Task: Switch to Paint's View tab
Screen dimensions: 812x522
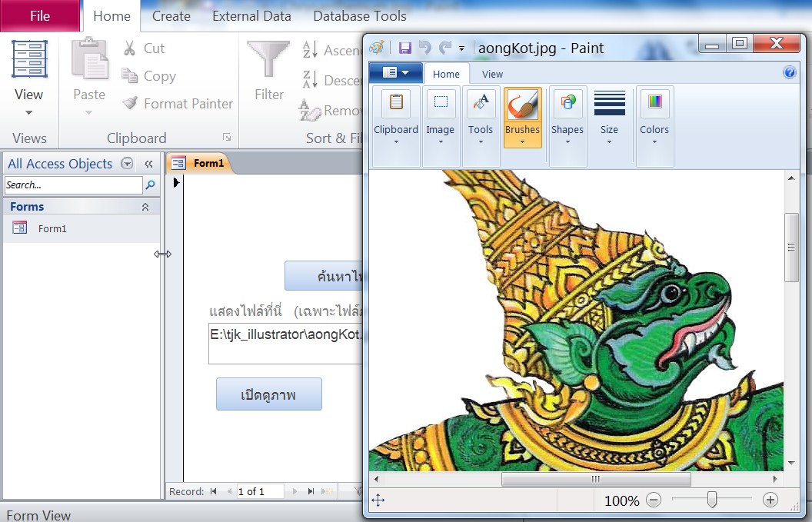Action: (491, 75)
